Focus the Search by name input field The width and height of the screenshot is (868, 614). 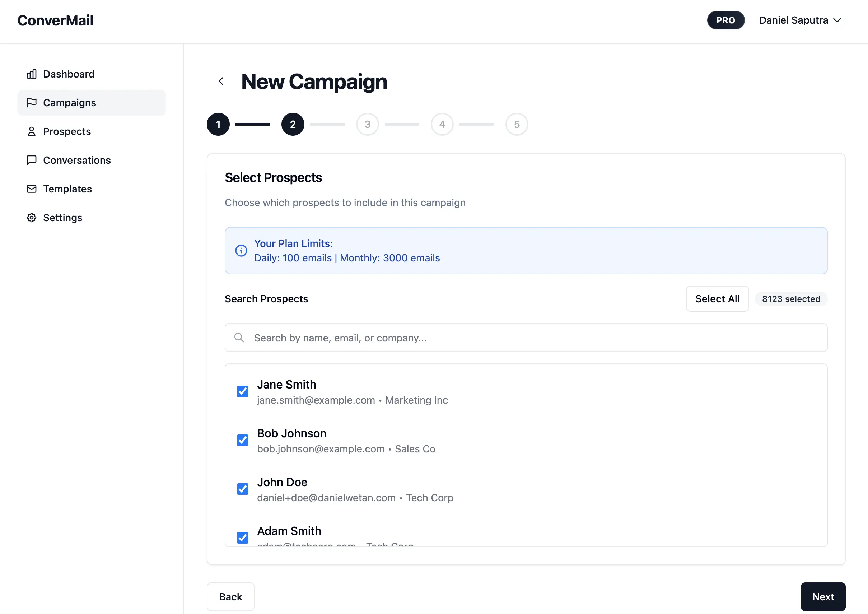(526, 338)
